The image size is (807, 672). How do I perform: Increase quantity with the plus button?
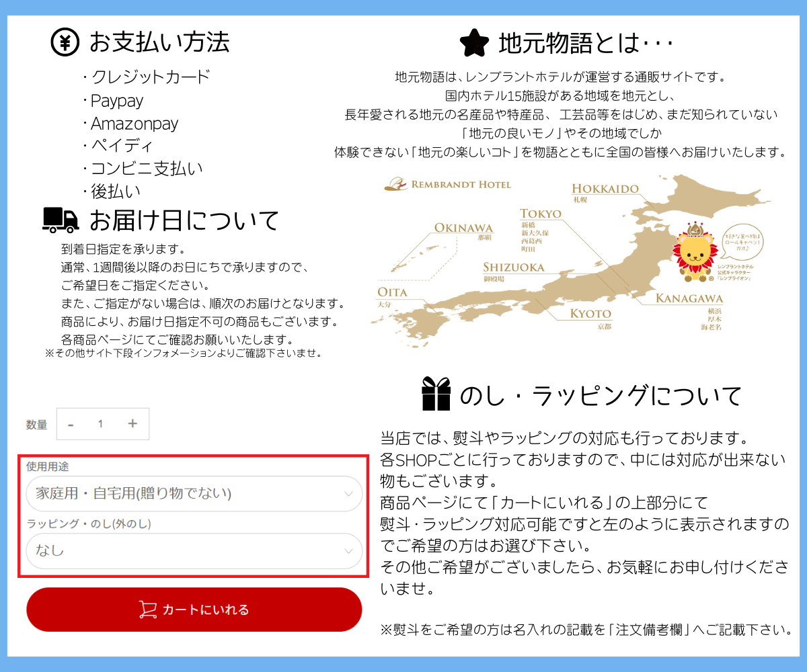click(x=132, y=423)
